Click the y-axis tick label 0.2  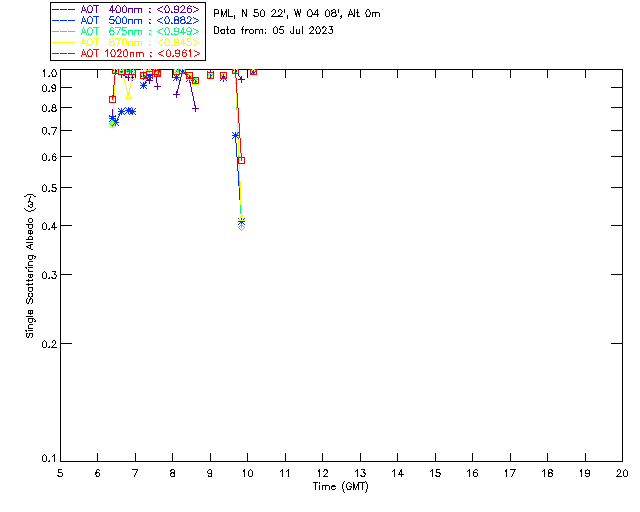coord(49,344)
